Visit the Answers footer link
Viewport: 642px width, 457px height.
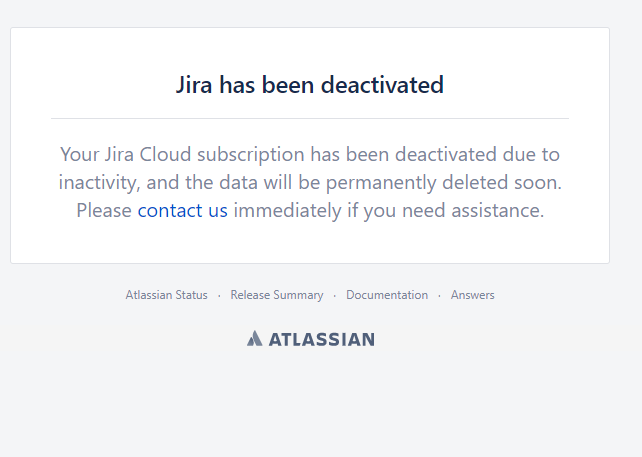point(472,295)
